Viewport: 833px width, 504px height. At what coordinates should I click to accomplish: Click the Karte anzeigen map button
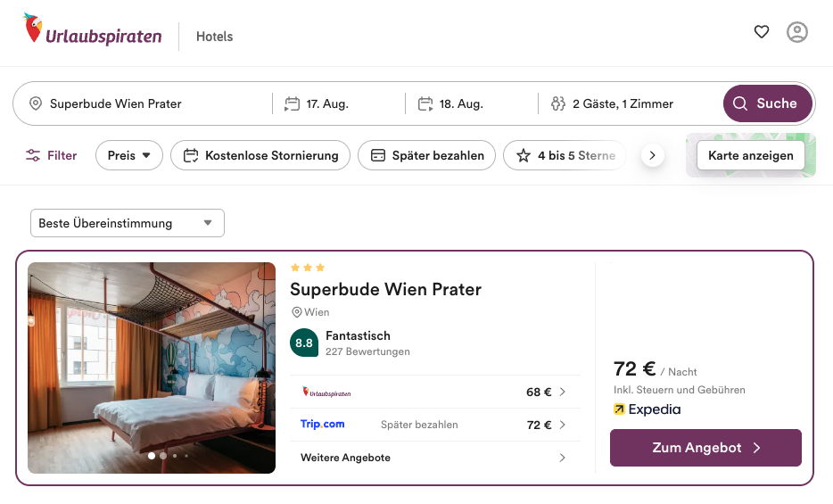(751, 155)
